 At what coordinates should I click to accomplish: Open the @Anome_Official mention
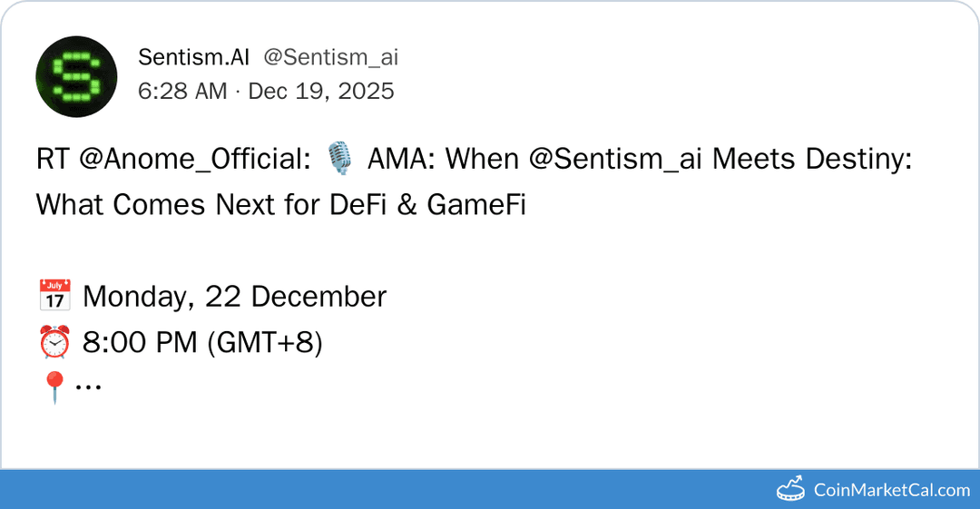(x=191, y=161)
